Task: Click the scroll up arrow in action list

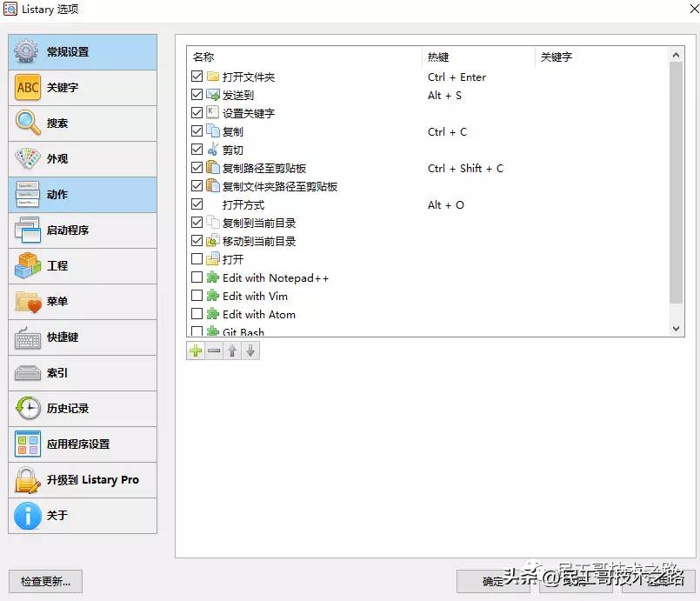Action: (x=676, y=56)
